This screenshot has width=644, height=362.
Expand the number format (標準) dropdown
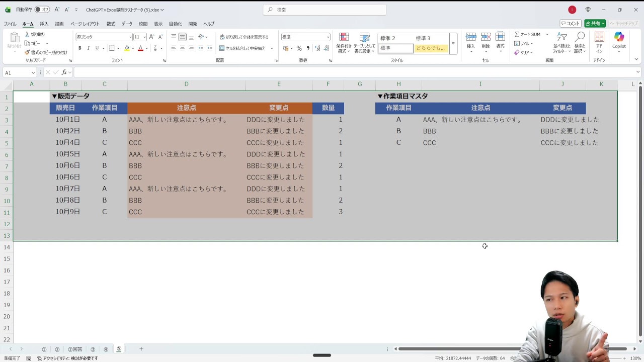[328, 37]
